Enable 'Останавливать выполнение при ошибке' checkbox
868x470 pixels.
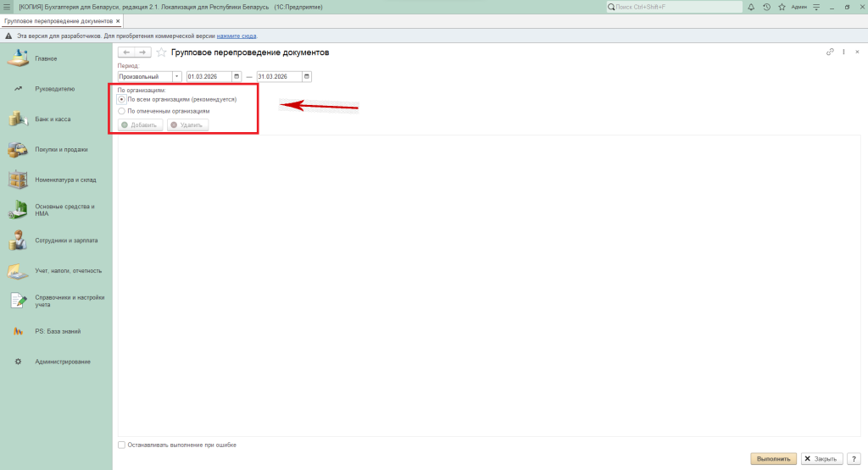tap(122, 445)
